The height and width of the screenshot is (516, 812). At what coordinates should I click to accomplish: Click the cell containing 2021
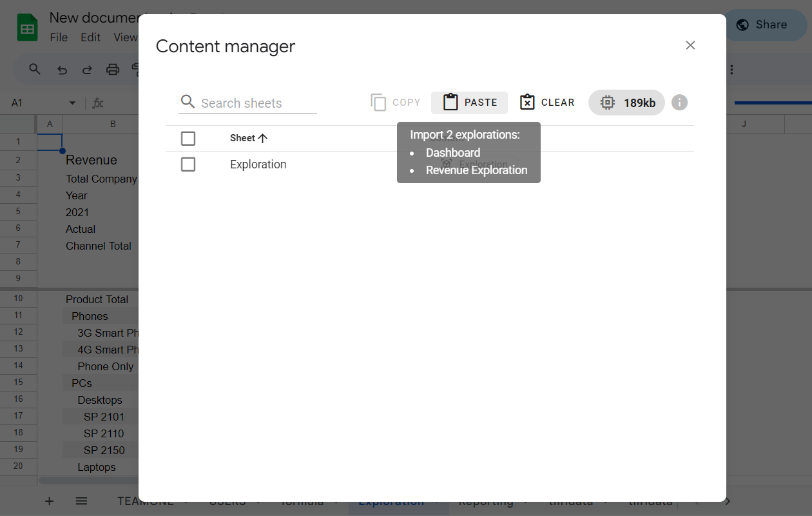point(77,212)
